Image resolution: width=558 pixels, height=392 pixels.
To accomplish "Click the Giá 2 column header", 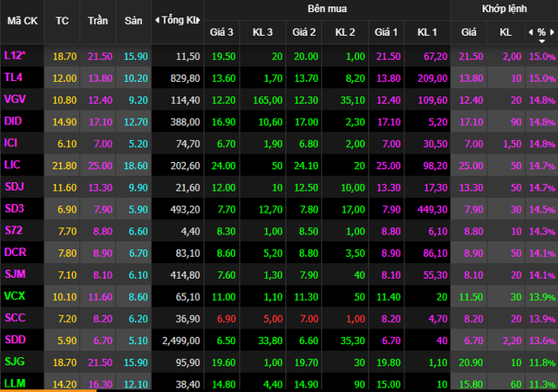I will (304, 32).
